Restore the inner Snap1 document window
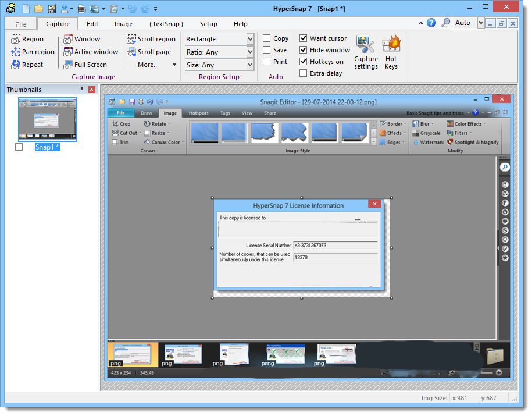 coord(501,23)
